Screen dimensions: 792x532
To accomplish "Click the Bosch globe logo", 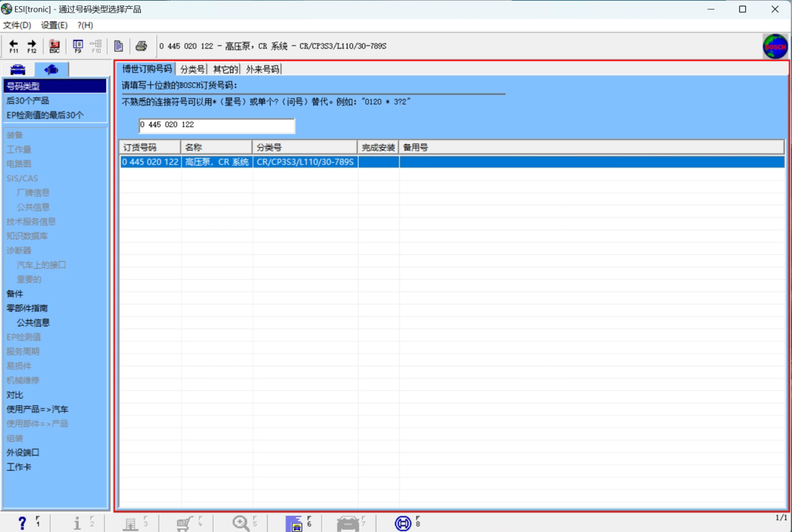I will (775, 47).
